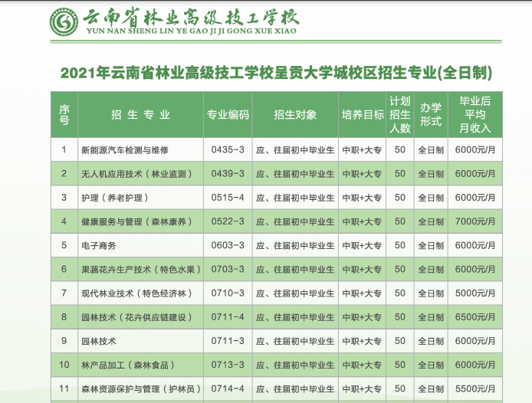This screenshot has height=403, width=532.
Task: Click 中职+大专 in the 电子商务 row
Action: tap(362, 246)
